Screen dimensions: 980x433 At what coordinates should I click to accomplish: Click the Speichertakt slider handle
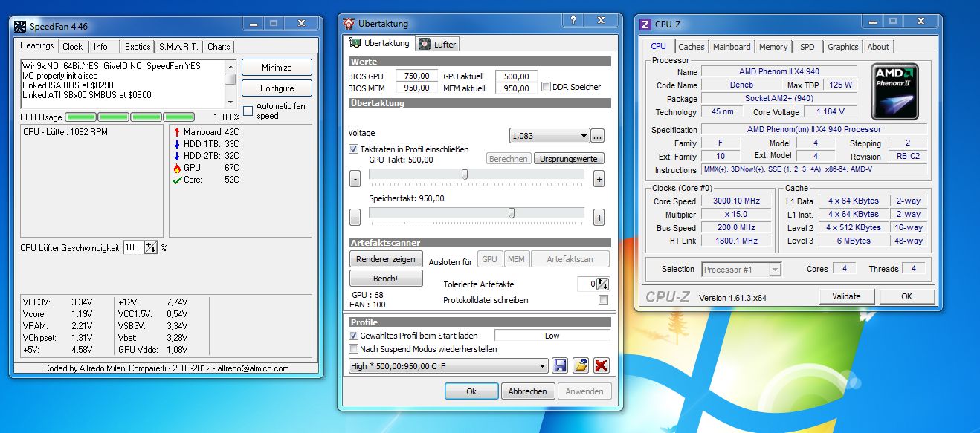pyautogui.click(x=512, y=213)
